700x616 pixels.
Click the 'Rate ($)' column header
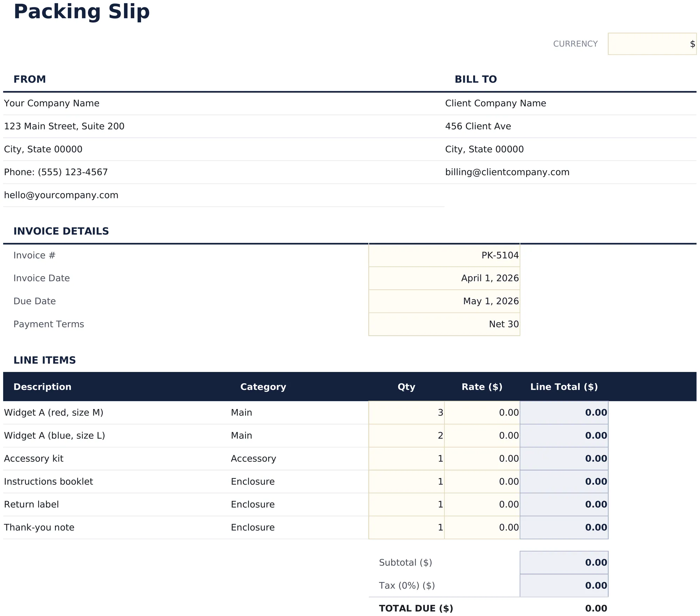click(x=482, y=387)
